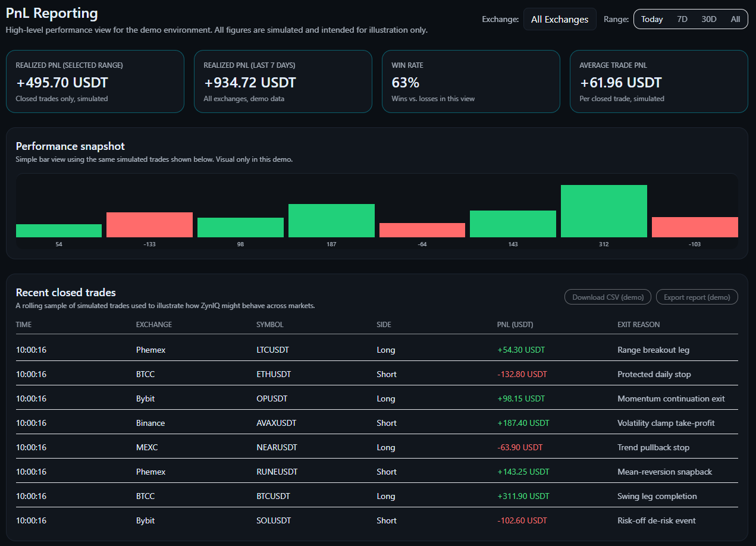The image size is (756, 546).
Task: Click Download CSV (demo) button
Action: [607, 297]
